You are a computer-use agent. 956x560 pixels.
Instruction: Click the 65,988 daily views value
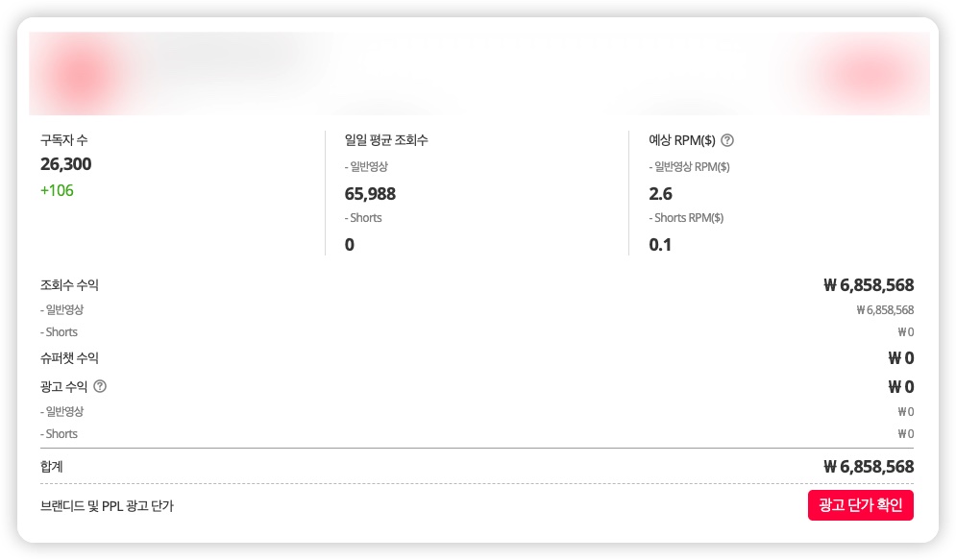[370, 194]
